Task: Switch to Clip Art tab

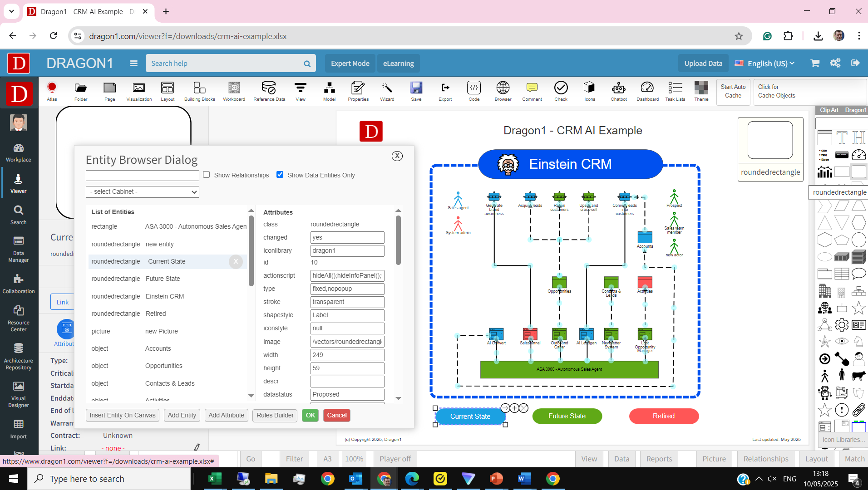Action: [x=829, y=110]
